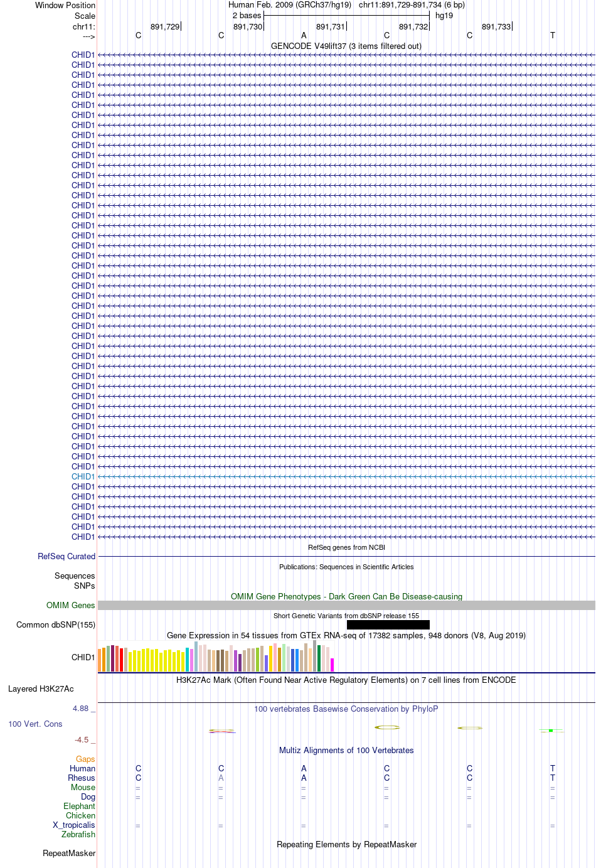Click the red PhyloP mark near second C column
The height and width of the screenshot is (868, 596).
pyautogui.click(x=221, y=731)
